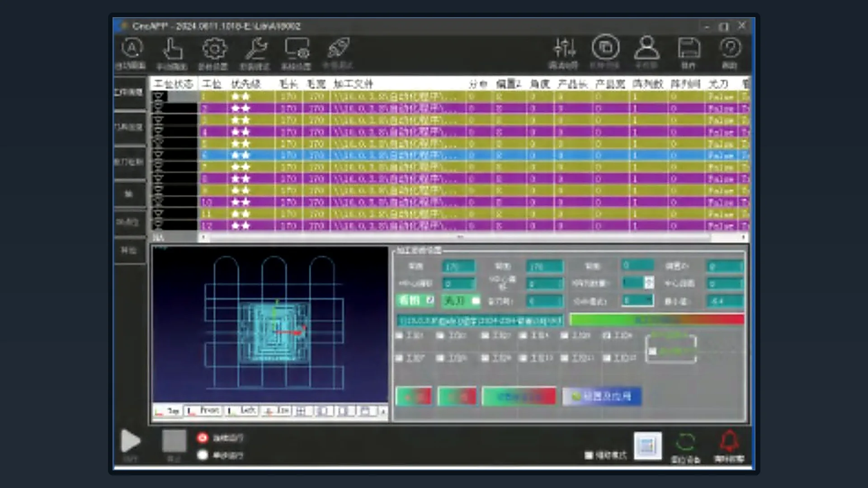Select the manual mode pointing-hand icon
868x488 pixels.
[x=172, y=48]
